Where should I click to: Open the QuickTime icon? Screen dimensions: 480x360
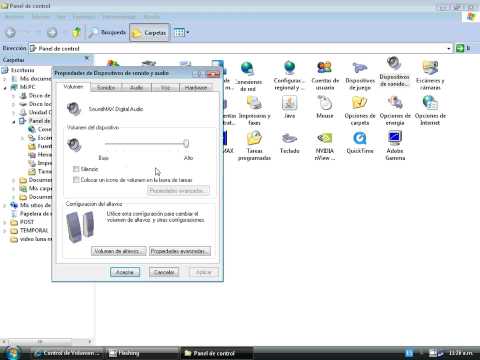tap(360, 142)
